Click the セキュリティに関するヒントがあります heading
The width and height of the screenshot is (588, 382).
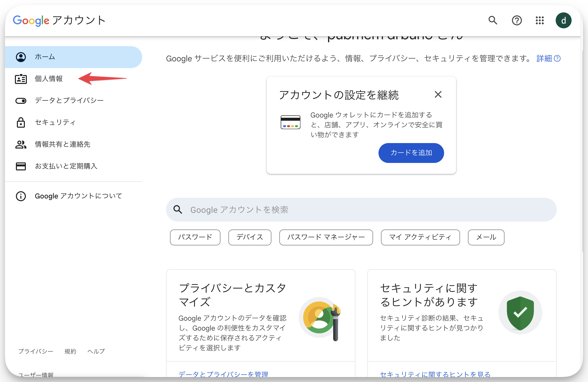(x=429, y=295)
